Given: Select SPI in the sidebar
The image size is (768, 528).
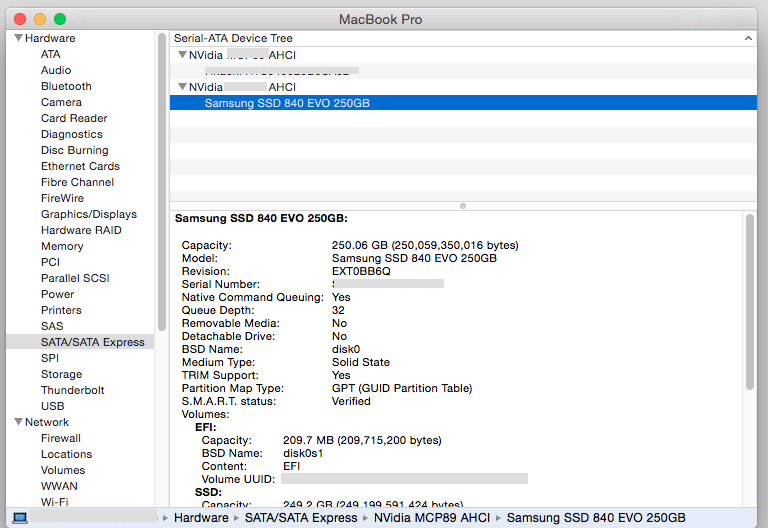Looking at the screenshot, I should pos(49,358).
